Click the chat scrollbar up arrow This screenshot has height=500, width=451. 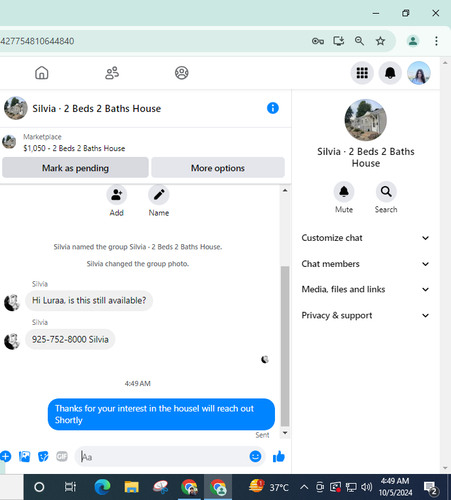285,191
